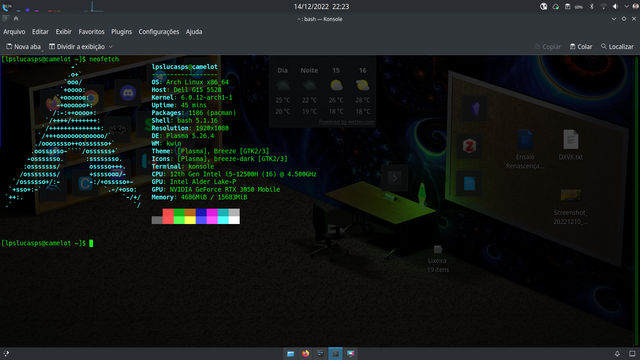Click the bright white color block in neofetch

[234, 220]
